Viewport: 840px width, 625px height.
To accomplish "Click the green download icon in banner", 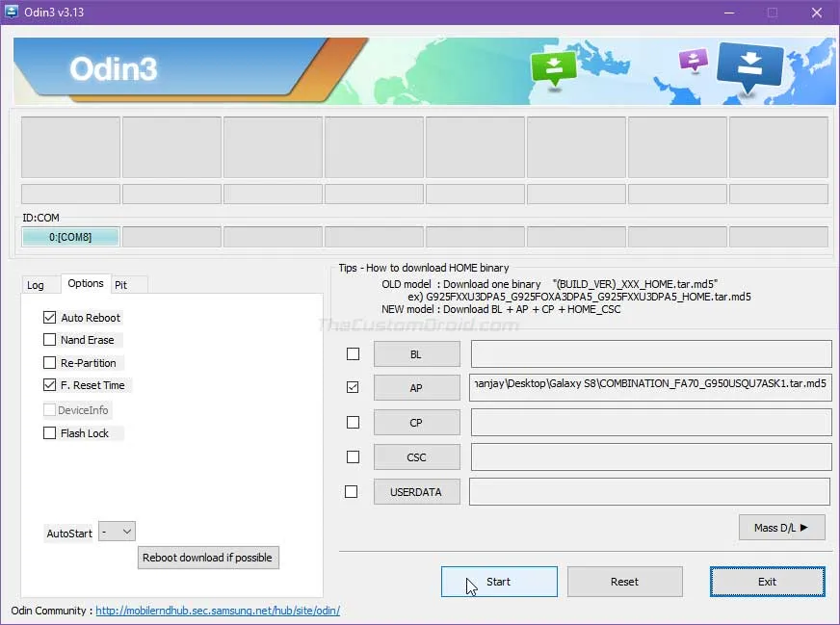I will (x=553, y=68).
